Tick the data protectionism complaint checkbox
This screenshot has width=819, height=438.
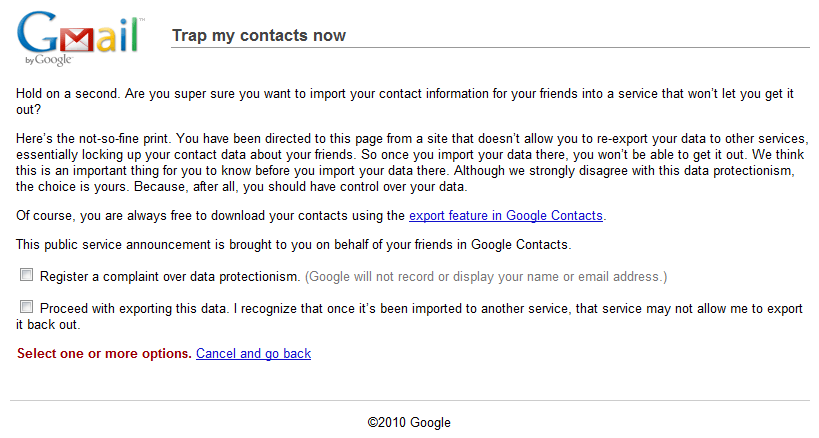click(27, 275)
